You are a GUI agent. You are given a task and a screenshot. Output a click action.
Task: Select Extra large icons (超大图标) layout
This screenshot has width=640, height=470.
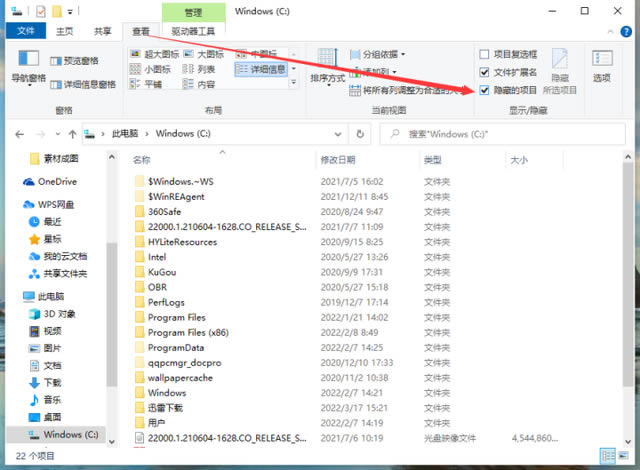(x=154, y=54)
